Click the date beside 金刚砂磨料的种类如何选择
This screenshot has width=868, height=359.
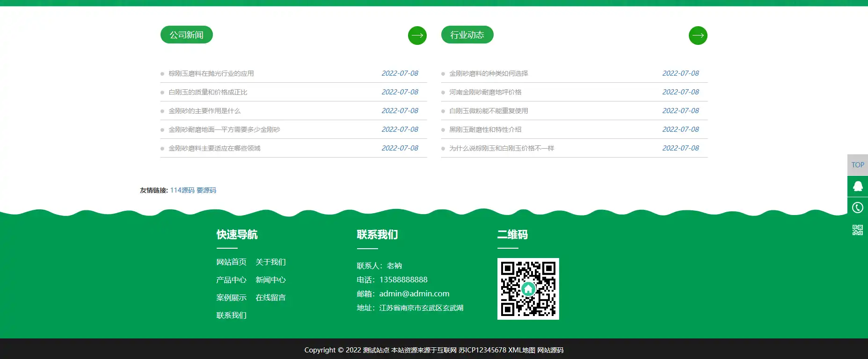[x=680, y=73]
